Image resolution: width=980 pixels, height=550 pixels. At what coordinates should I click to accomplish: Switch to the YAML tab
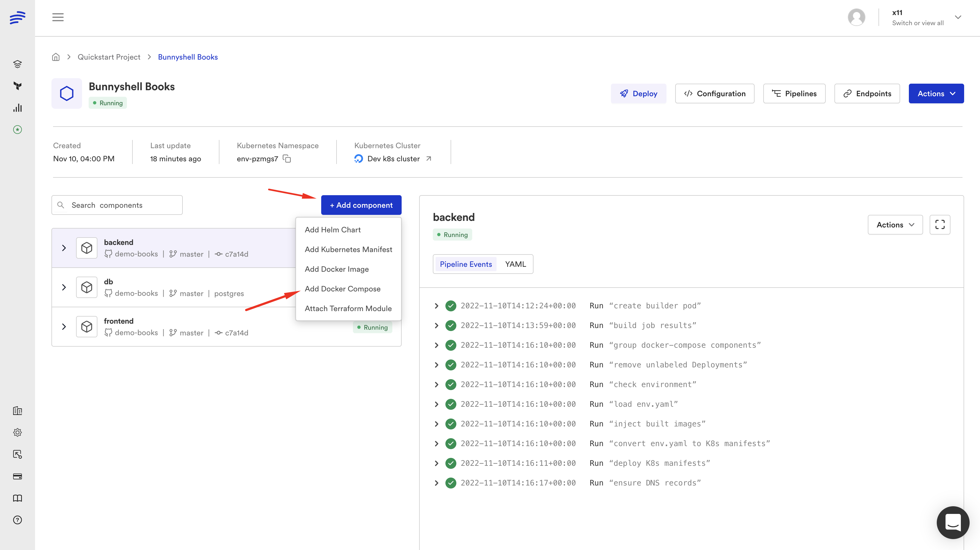coord(515,264)
